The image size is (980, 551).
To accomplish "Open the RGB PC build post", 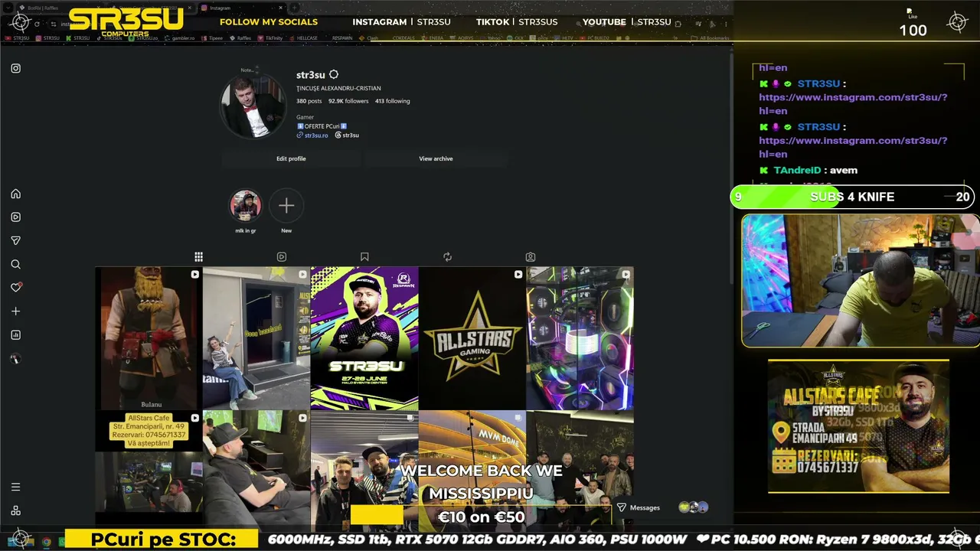I will pos(580,338).
